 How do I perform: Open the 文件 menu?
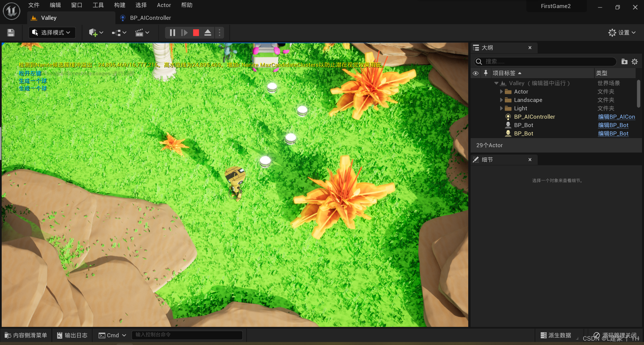pyautogui.click(x=34, y=5)
